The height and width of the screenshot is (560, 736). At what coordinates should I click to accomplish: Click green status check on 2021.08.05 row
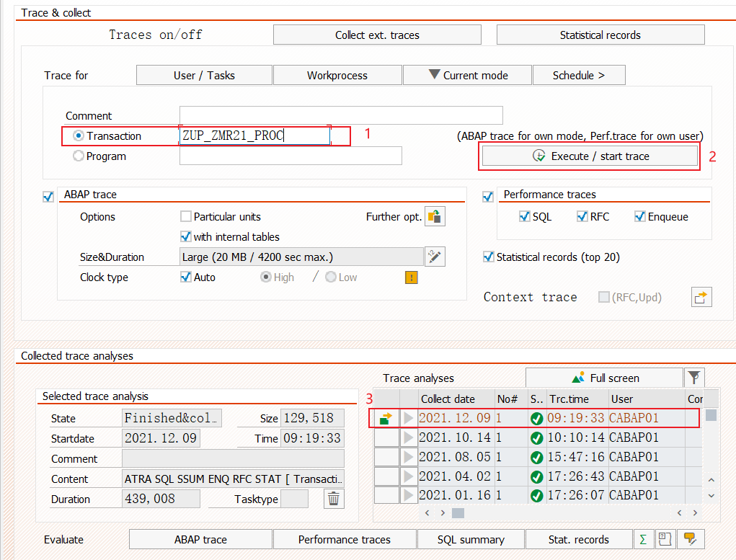(x=536, y=457)
